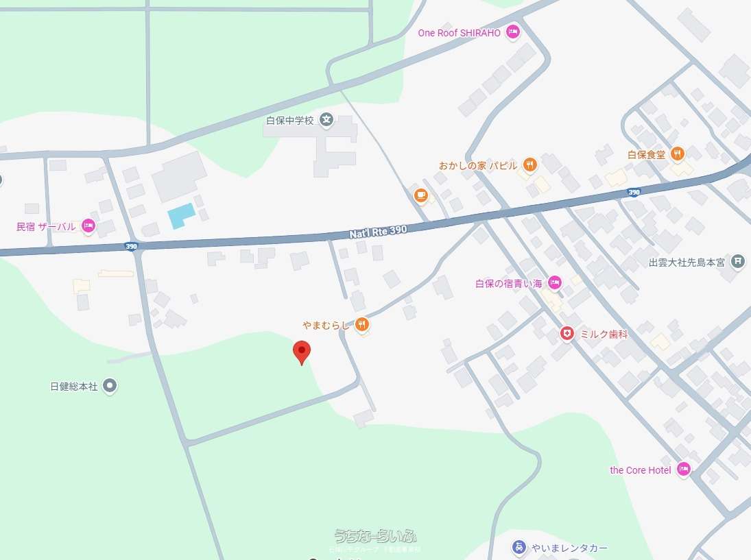Viewport: 751px width, 560px height.
Task: Select the やいまレンタカー car rental icon
Action: coord(518,546)
